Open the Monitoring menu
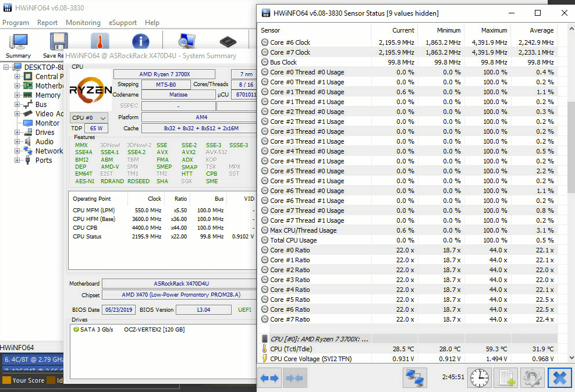Screen dimensions: 575x392 click(83, 23)
